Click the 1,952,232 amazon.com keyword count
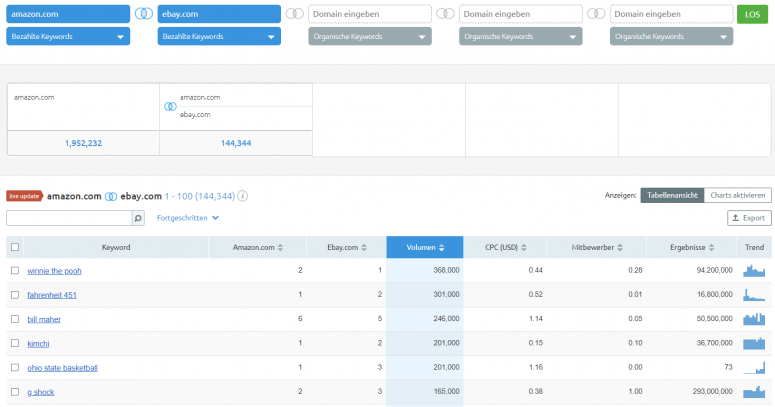 [x=83, y=143]
